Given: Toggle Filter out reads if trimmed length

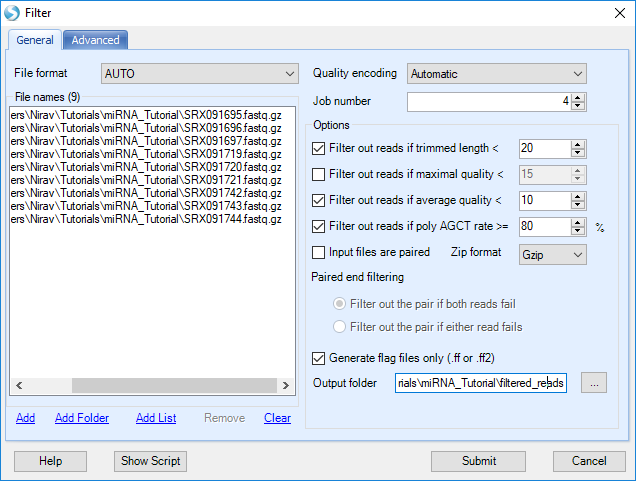Looking at the screenshot, I should click(318, 148).
